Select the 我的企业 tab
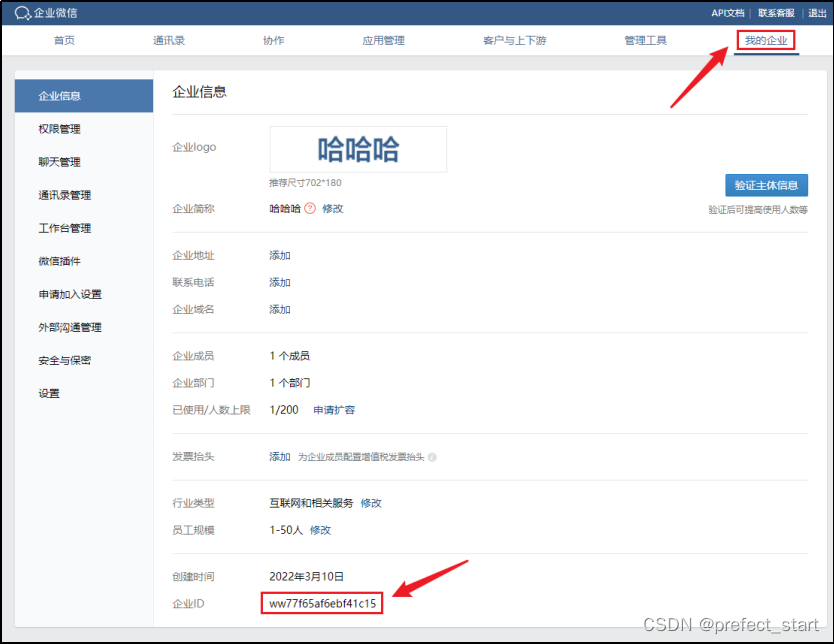The width and height of the screenshot is (834, 644). [766, 40]
